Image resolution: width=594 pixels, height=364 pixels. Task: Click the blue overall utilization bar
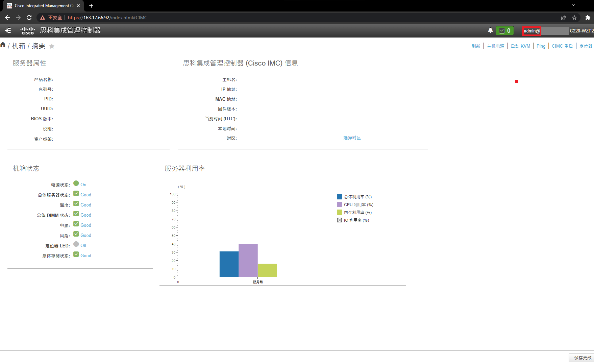(x=229, y=264)
